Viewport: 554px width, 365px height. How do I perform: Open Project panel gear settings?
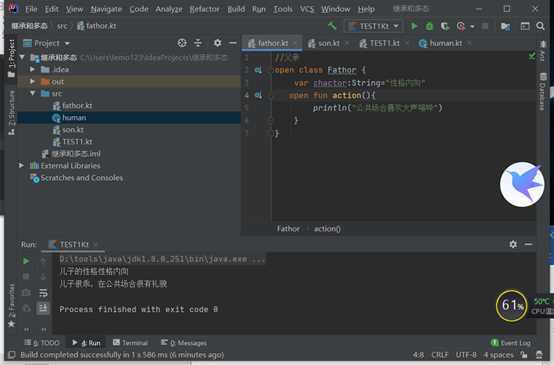[x=218, y=43]
